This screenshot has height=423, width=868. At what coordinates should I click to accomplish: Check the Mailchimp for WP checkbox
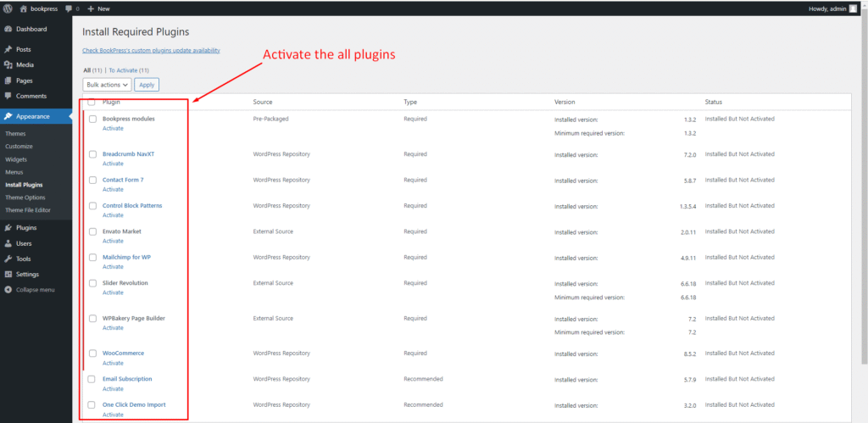coord(93,257)
